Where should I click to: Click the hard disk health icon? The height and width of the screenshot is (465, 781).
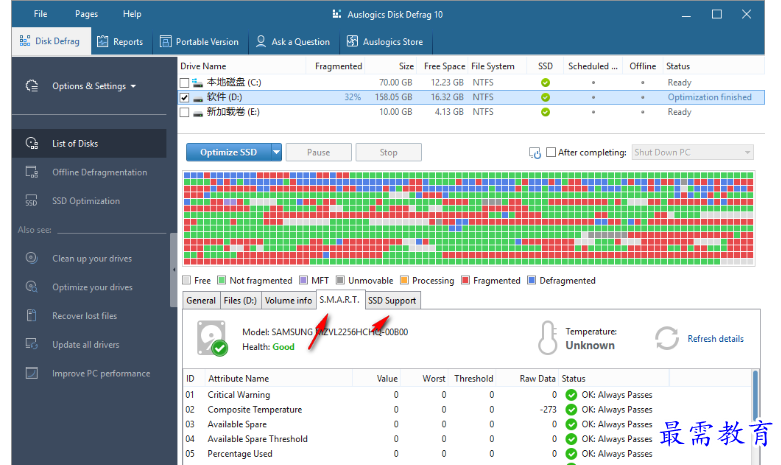click(x=212, y=339)
